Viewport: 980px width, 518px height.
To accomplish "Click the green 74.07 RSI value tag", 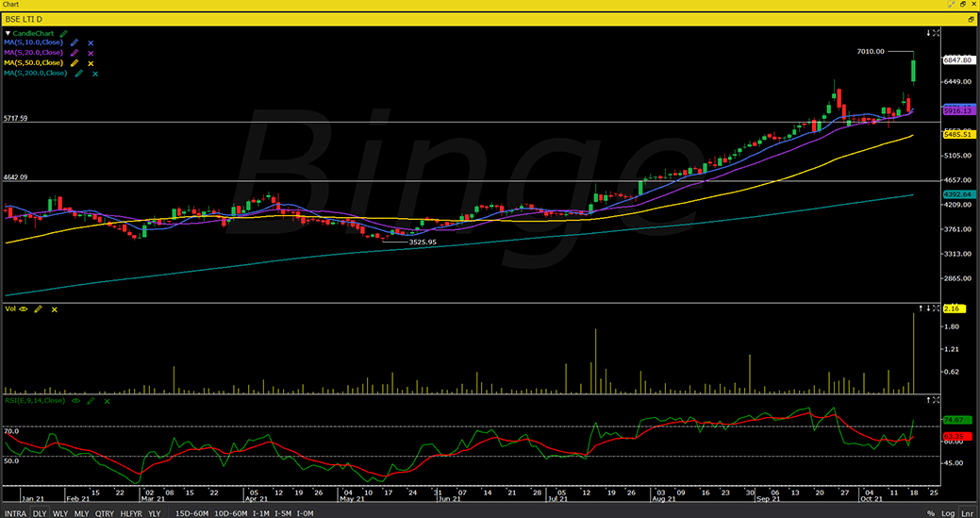I will pyautogui.click(x=957, y=419).
